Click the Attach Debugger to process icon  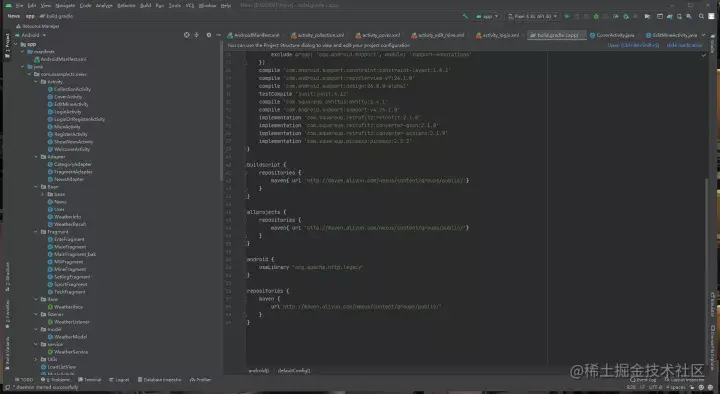626,16
